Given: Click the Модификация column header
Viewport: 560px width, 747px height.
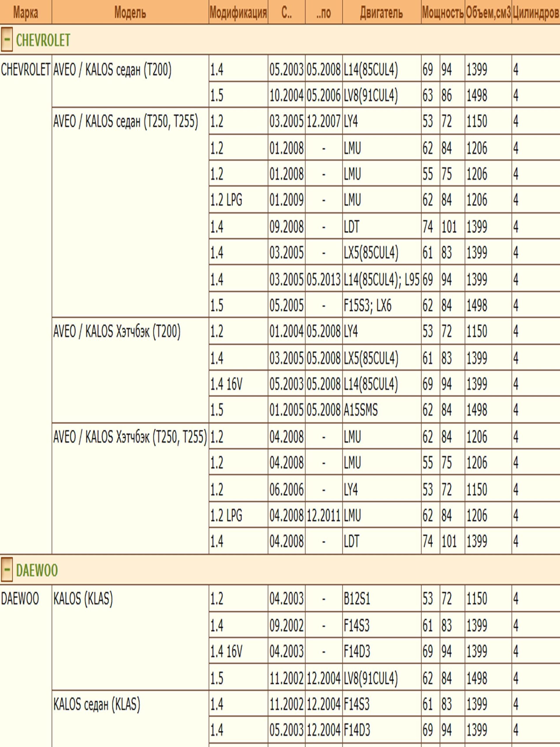Looking at the screenshot, I should [x=238, y=13].
